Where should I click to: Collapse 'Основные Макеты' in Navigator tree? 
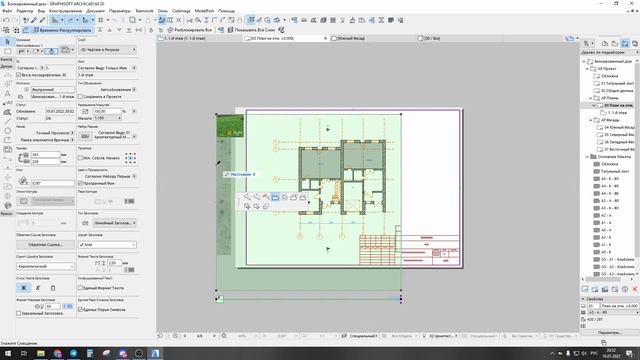point(587,157)
